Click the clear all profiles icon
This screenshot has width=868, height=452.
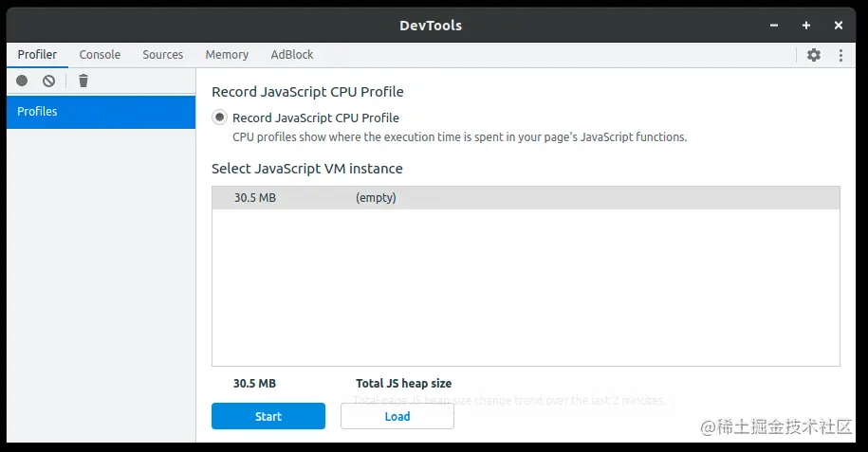(x=48, y=81)
